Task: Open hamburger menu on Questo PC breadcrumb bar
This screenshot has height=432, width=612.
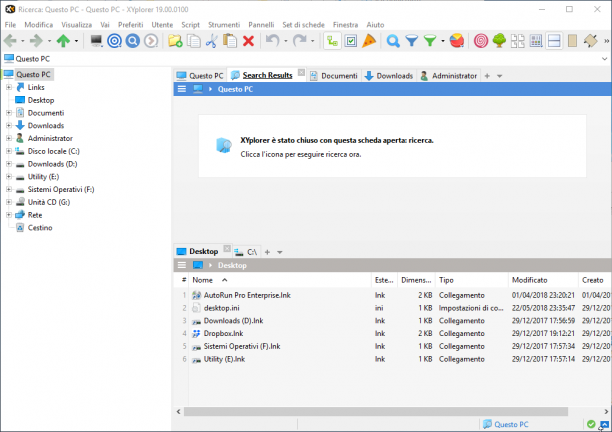Action: pyautogui.click(x=181, y=89)
